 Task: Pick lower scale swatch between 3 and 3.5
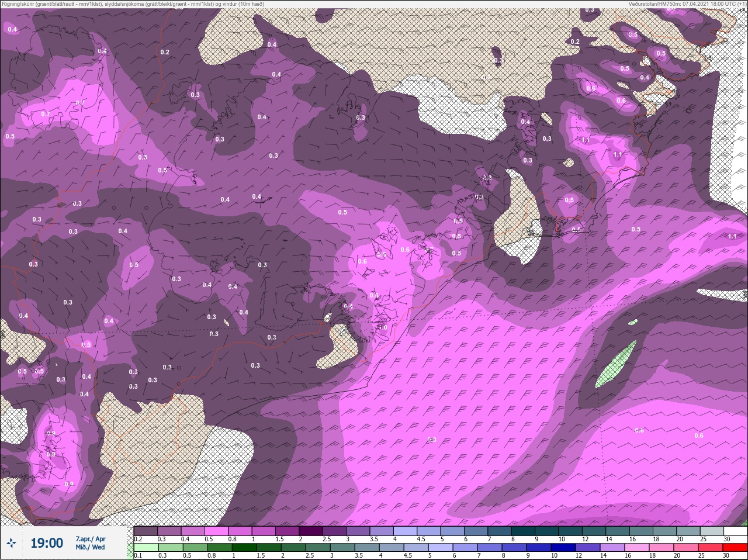point(342,548)
